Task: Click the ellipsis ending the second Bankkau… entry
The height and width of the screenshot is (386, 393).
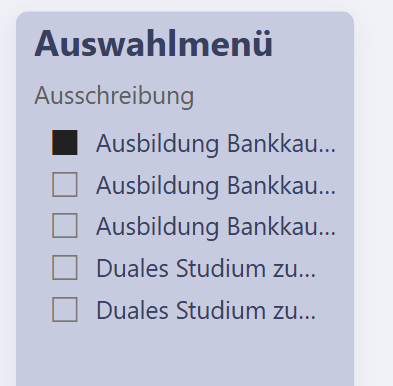Action: 327,192
